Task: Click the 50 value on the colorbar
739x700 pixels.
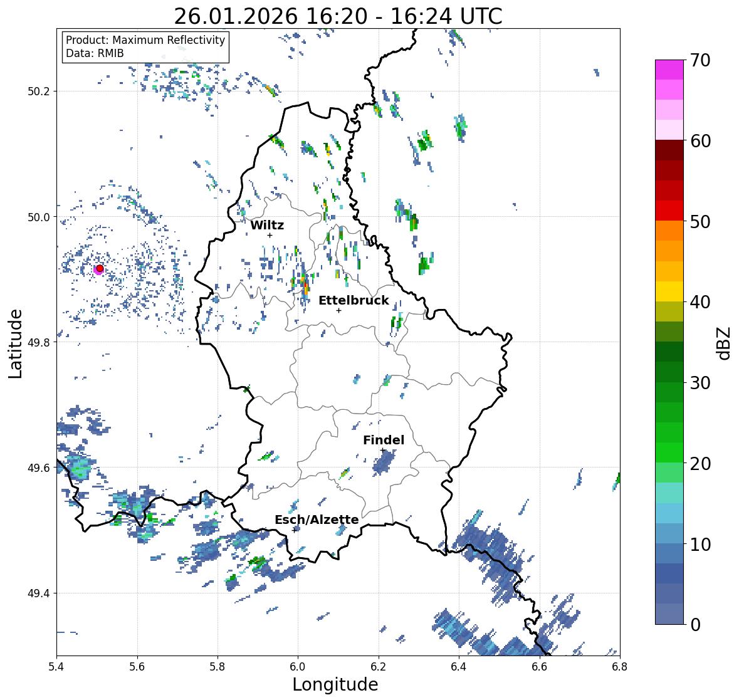Action: pos(700,221)
